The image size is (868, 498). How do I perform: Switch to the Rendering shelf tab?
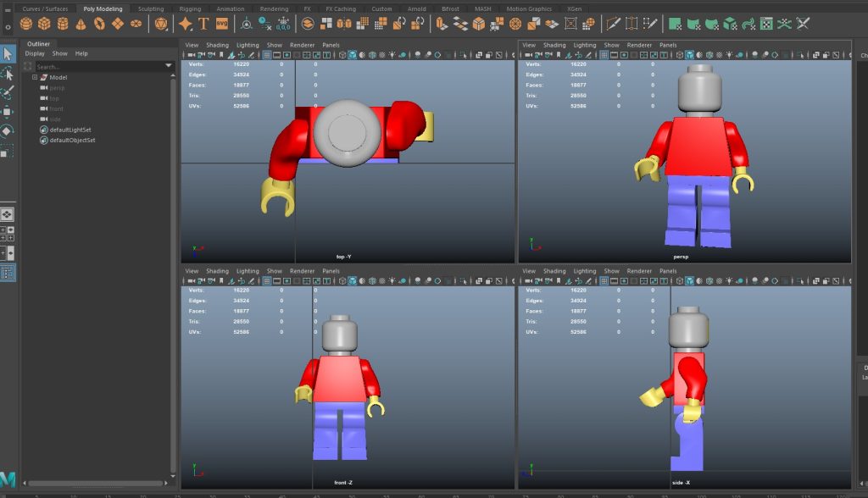coord(274,8)
